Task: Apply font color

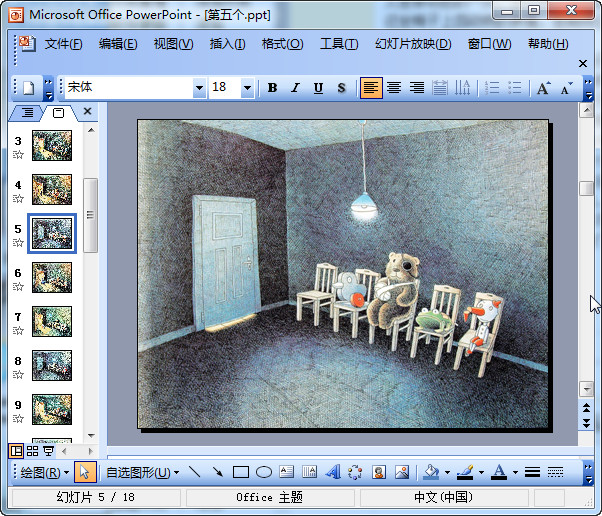Action: coord(499,472)
